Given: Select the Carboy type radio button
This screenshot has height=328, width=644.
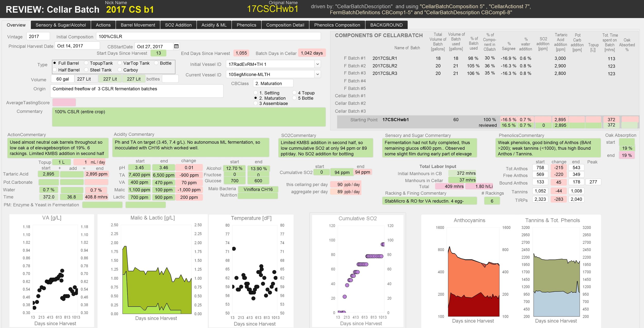Looking at the screenshot, I should (x=120, y=70).
